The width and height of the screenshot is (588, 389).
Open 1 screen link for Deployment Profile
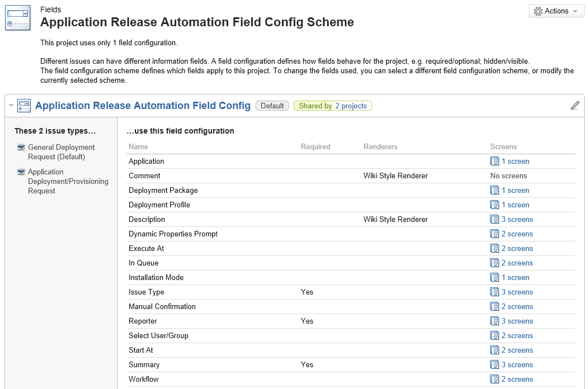(515, 205)
